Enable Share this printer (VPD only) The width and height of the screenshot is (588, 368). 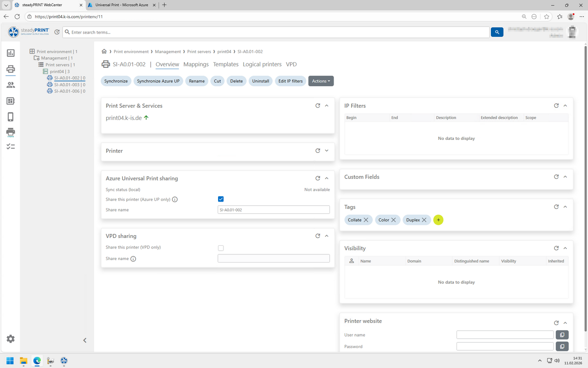[221, 248]
